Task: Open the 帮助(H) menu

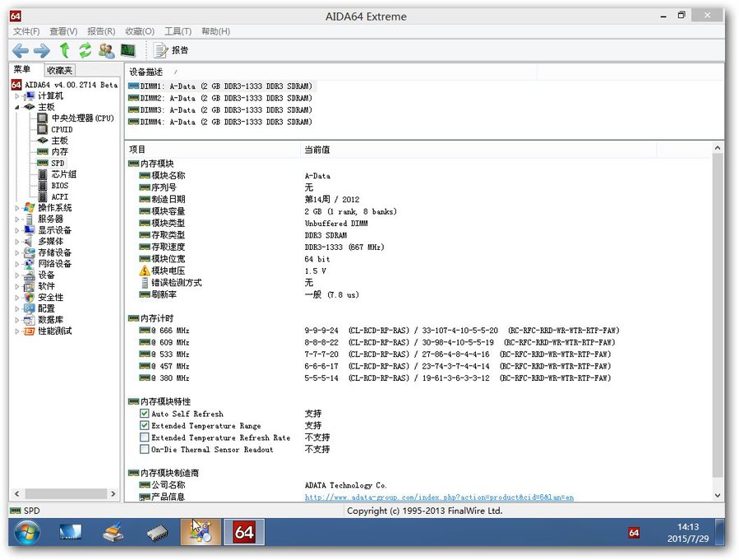Action: pos(215,31)
